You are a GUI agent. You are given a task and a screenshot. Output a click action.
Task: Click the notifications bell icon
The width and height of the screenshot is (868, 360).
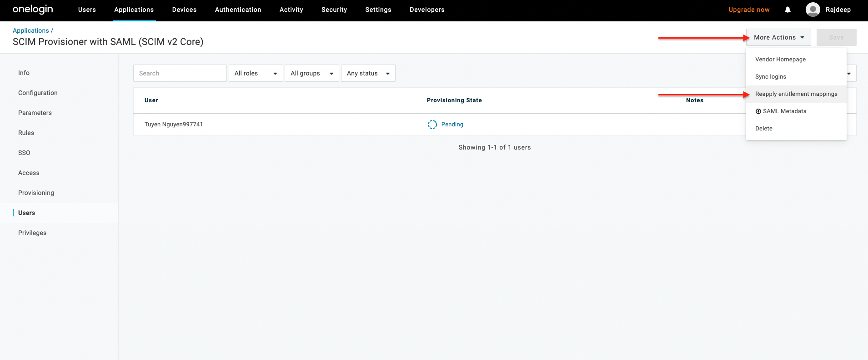click(x=788, y=10)
